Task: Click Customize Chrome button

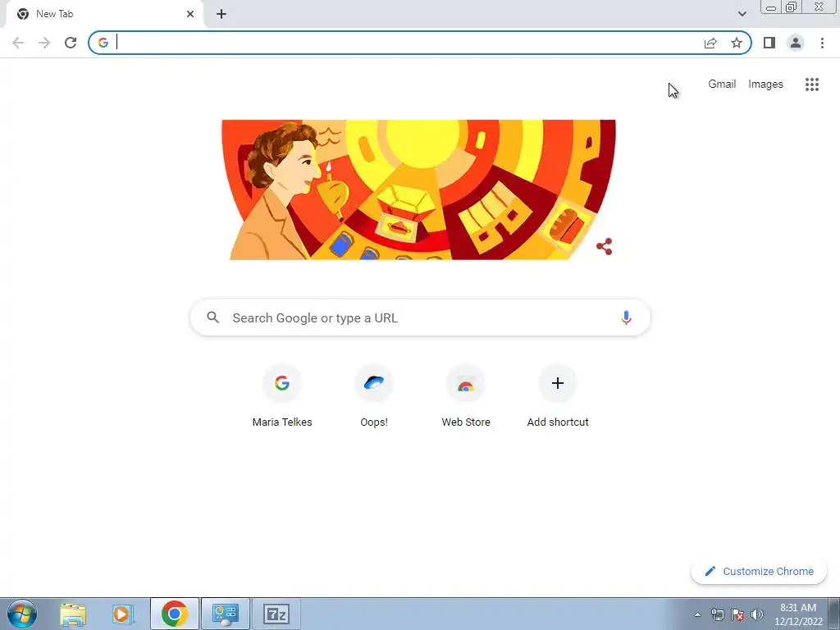Action: tap(759, 571)
